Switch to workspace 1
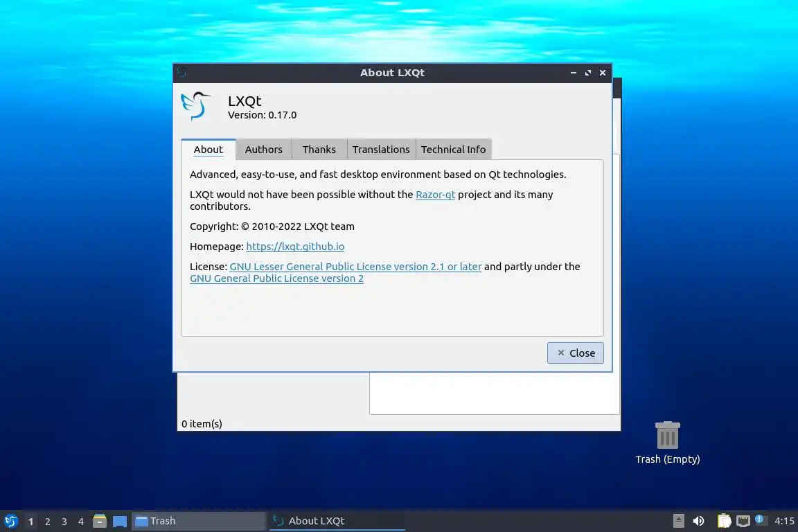The height and width of the screenshot is (532, 798). coord(30,522)
